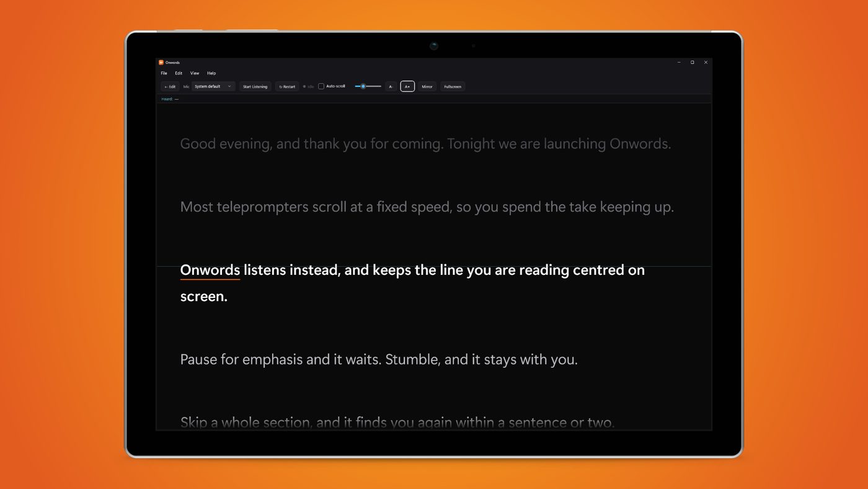The height and width of the screenshot is (489, 868).
Task: Open the View menu
Action: tap(195, 73)
